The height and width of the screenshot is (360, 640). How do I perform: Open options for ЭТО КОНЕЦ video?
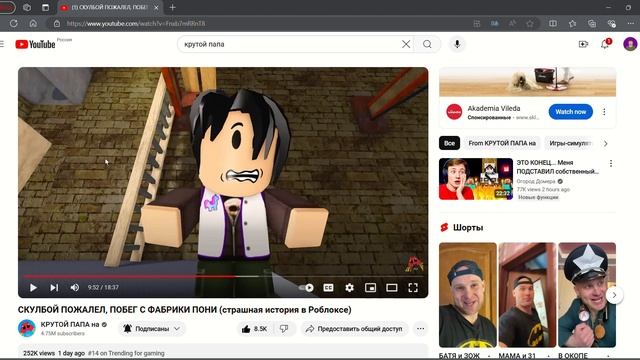pos(611,164)
